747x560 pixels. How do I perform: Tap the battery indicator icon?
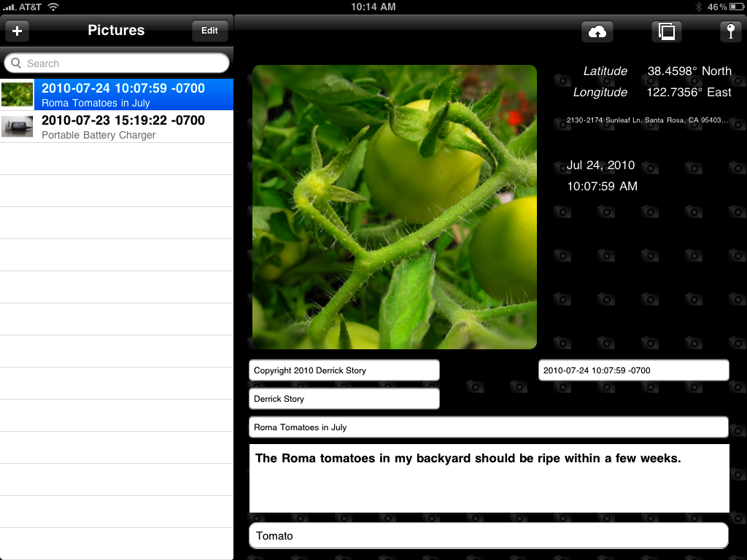click(x=737, y=7)
